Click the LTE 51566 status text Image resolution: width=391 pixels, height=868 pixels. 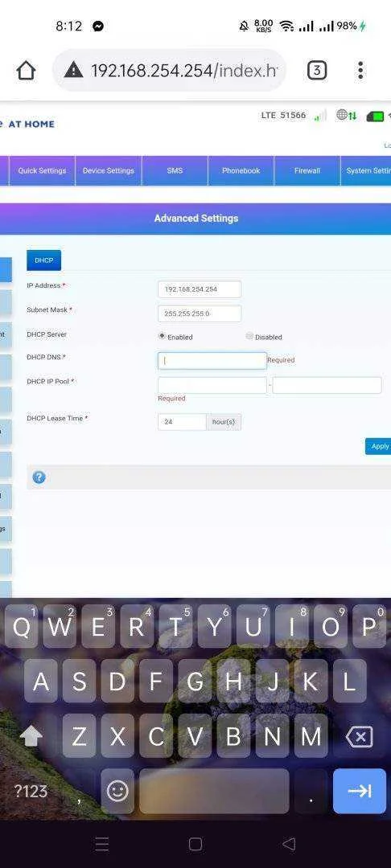[283, 115]
